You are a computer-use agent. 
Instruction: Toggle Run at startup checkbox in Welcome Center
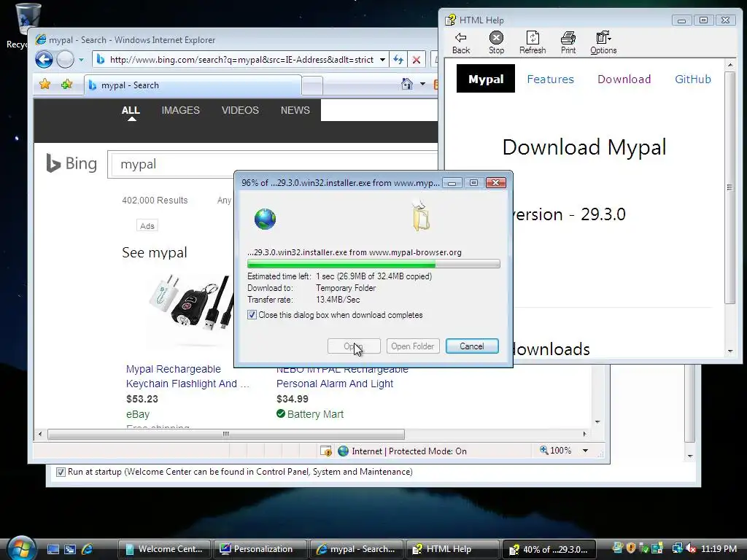61,472
